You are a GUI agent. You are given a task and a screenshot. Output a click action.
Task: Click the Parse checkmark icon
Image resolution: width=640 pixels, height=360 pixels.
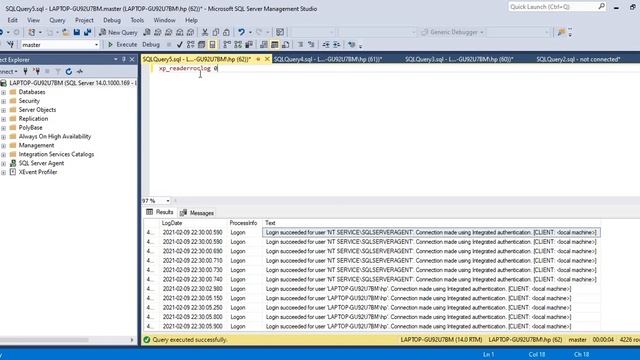point(180,44)
